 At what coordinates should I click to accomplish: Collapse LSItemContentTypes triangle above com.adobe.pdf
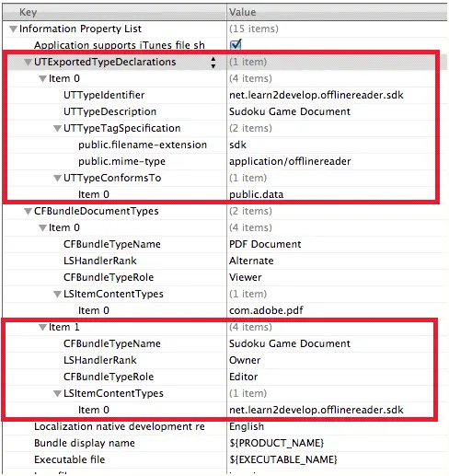pos(57,295)
